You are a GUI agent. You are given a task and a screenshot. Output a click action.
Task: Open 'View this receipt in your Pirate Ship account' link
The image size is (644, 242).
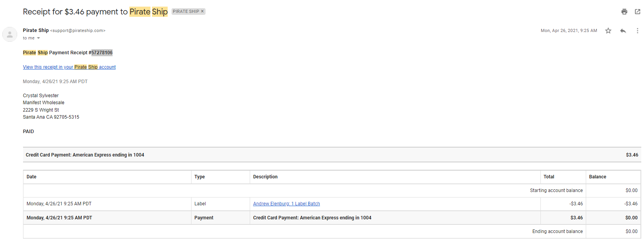coord(69,67)
